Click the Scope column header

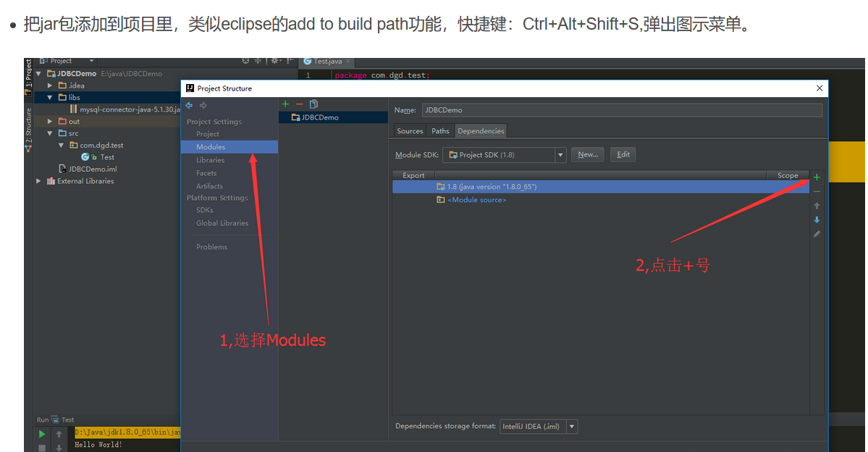click(x=787, y=175)
